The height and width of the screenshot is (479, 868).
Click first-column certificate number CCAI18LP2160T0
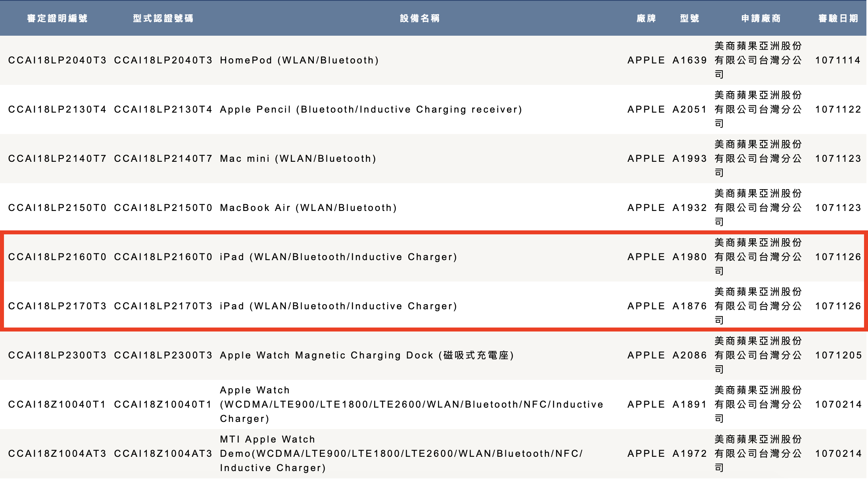57,257
